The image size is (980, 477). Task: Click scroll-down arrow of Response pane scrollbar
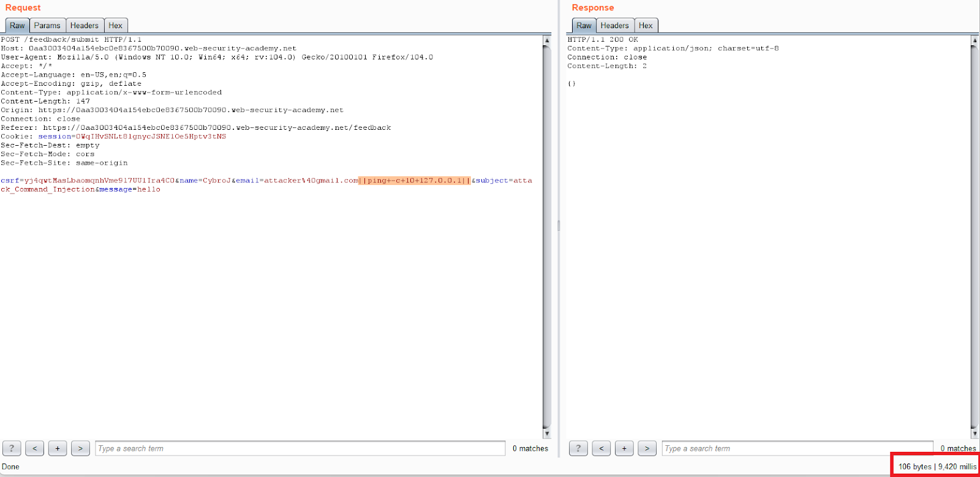[974, 434]
